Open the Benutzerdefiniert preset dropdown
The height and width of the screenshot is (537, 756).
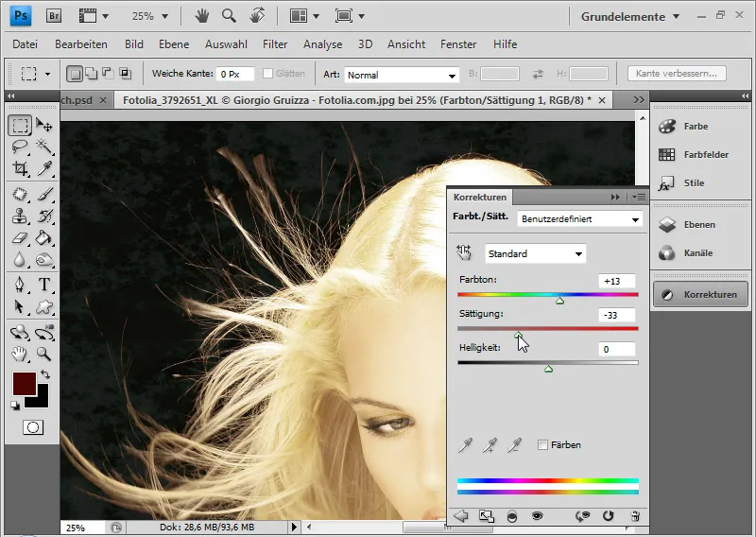click(579, 219)
